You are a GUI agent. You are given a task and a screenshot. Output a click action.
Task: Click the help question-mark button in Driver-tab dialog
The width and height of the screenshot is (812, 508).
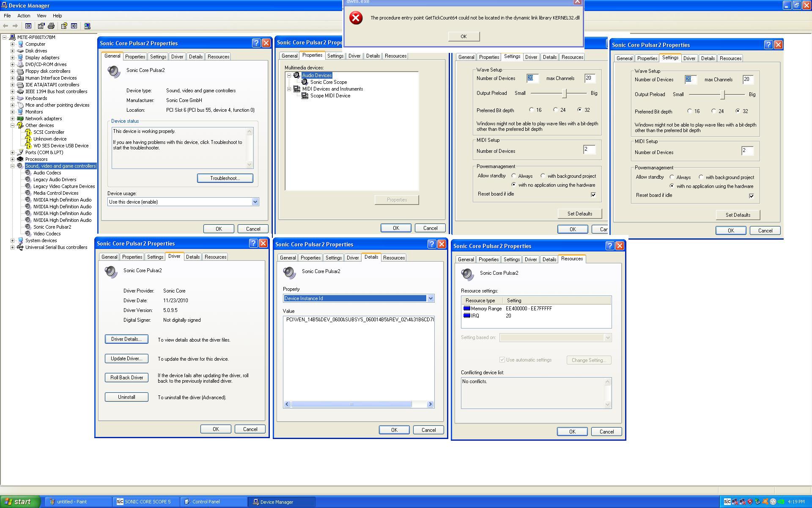pyautogui.click(x=253, y=243)
